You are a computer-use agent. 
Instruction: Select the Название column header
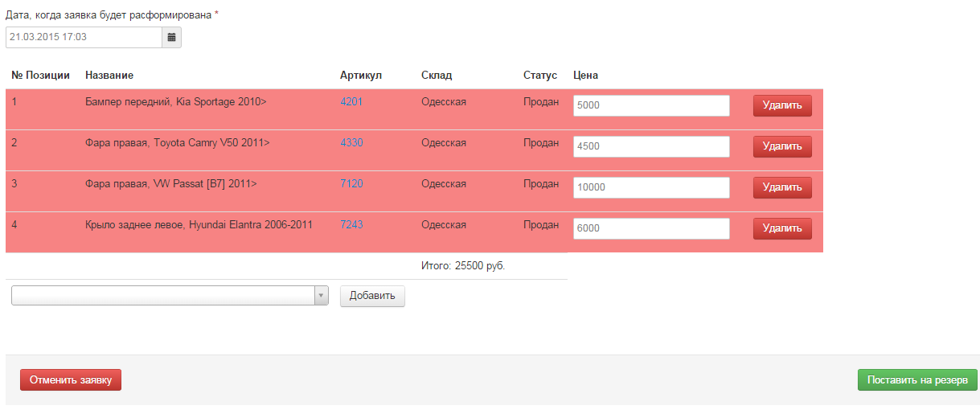[109, 76]
